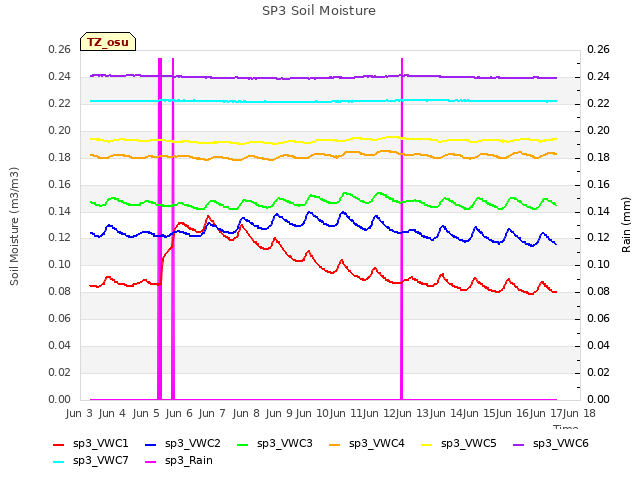The height and width of the screenshot is (480, 640).
Task: Toggle the sp3_VWC5 legend entry
Action: coord(459,443)
